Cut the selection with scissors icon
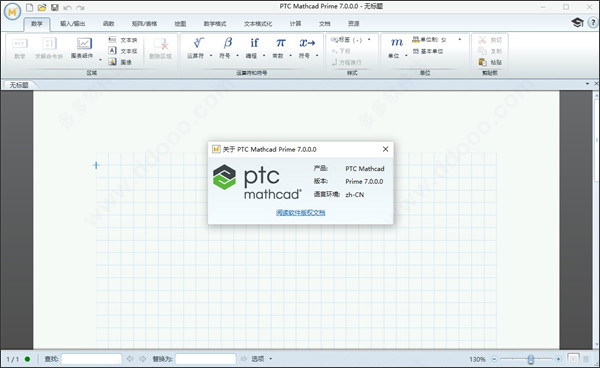 (x=490, y=40)
